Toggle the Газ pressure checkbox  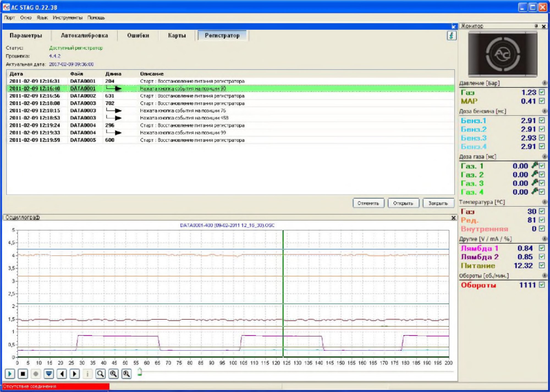(542, 92)
